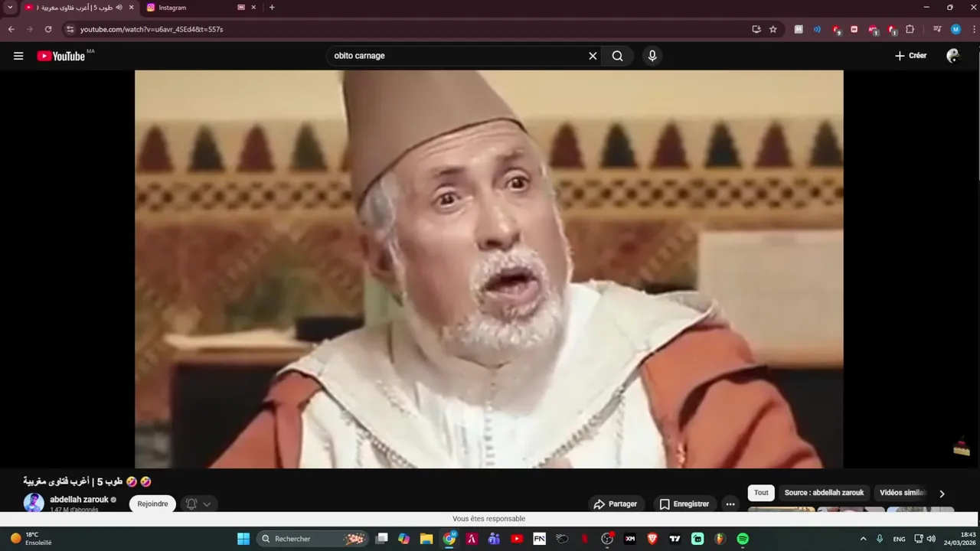The height and width of the screenshot is (551, 980).
Task: Show more filter chips with the arrow
Action: coord(942,494)
